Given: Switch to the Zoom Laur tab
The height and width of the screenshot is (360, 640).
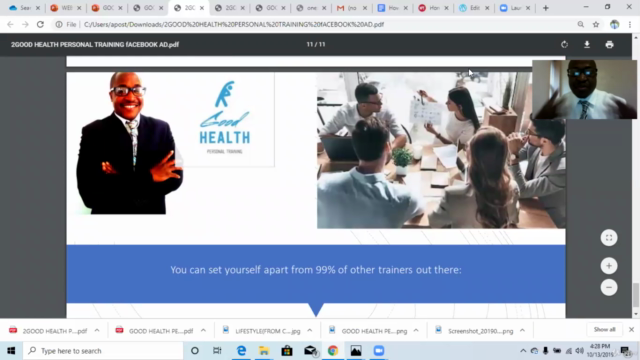Looking at the screenshot, I should point(514,8).
